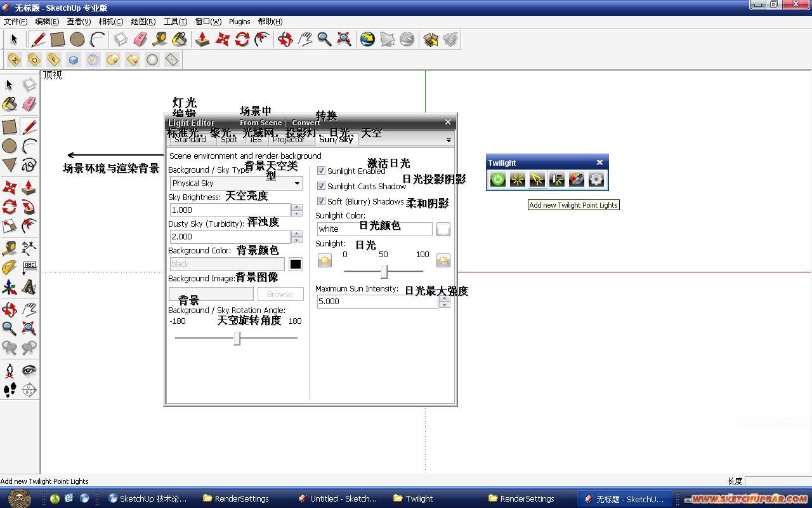This screenshot has height=508, width=812.
Task: Open the Twilight light editor list icon
Action: [557, 180]
